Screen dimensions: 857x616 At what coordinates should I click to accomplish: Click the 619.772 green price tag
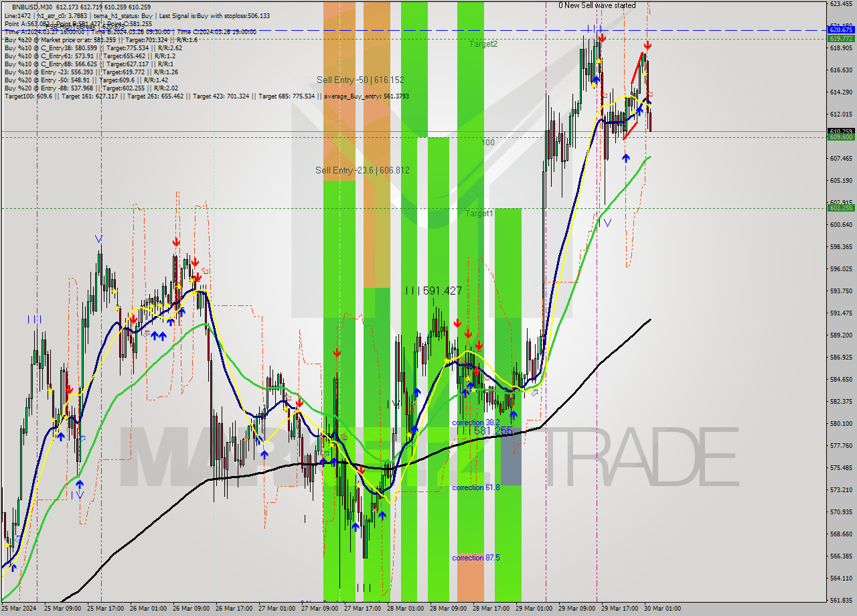click(x=841, y=38)
